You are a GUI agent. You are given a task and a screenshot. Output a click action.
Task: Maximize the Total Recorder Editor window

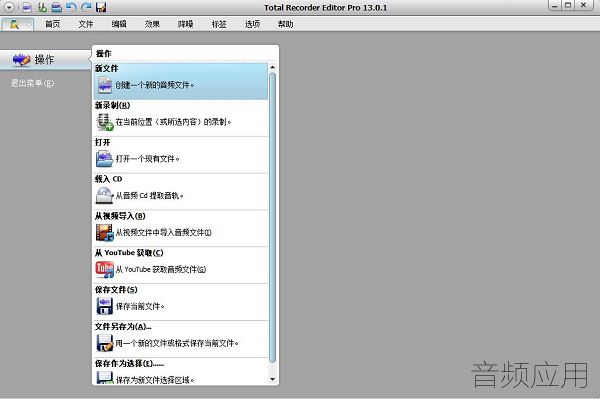[568, 6]
